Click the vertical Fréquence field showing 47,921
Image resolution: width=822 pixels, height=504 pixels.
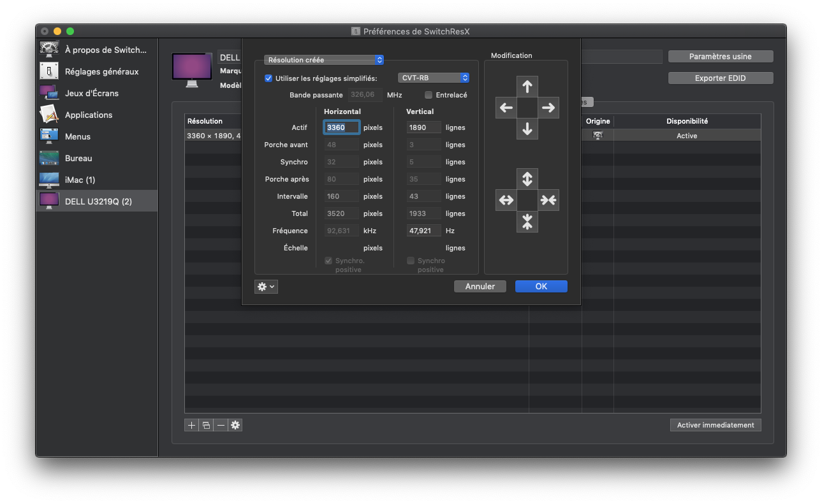[x=424, y=231]
